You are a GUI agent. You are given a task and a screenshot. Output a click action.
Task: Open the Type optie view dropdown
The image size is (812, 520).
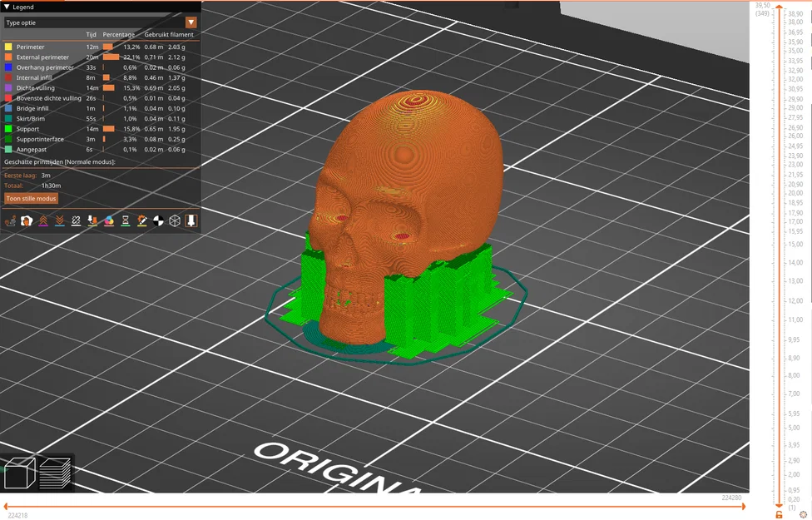(101, 22)
